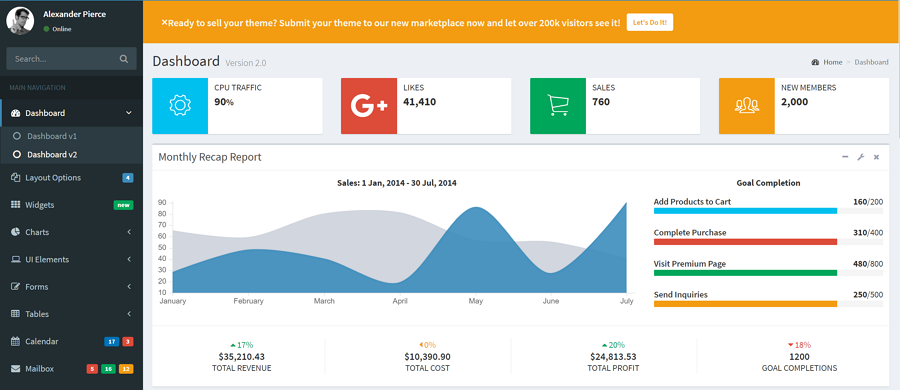Click the red down-caret beside 18%
The image size is (900, 390).
pos(790,345)
